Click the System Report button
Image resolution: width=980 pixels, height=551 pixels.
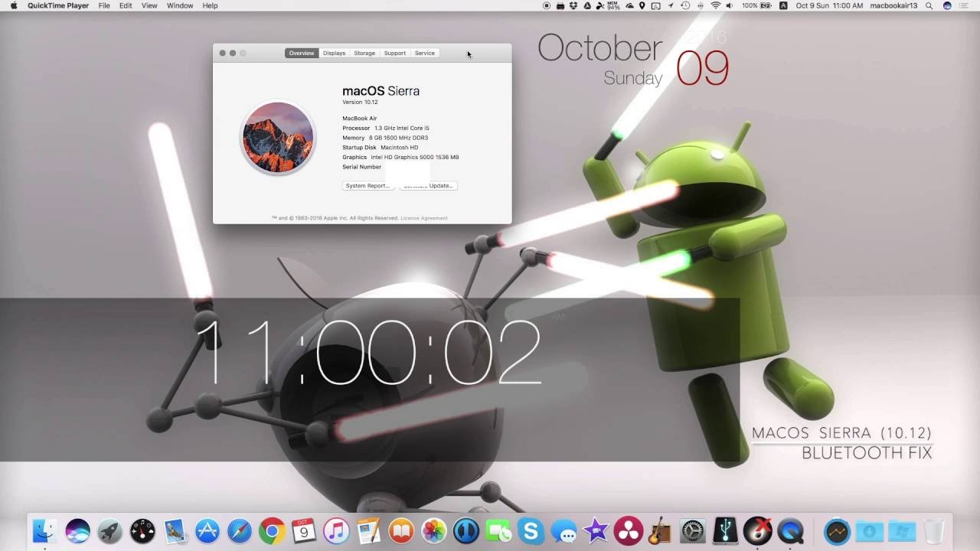[x=367, y=185]
